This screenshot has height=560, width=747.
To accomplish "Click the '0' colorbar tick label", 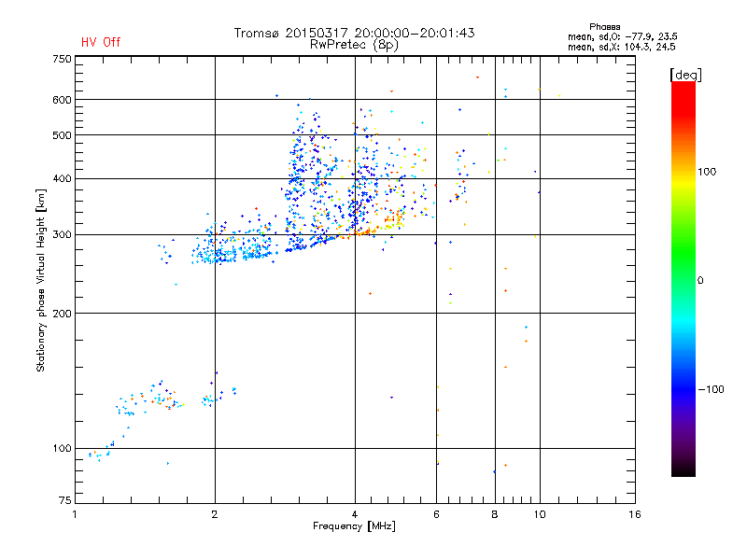I will click(700, 281).
